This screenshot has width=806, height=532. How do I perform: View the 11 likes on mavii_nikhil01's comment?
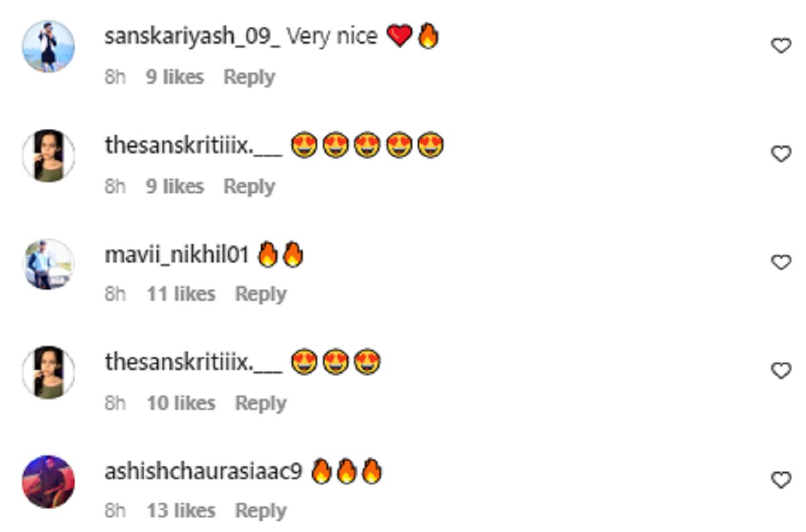click(181, 294)
